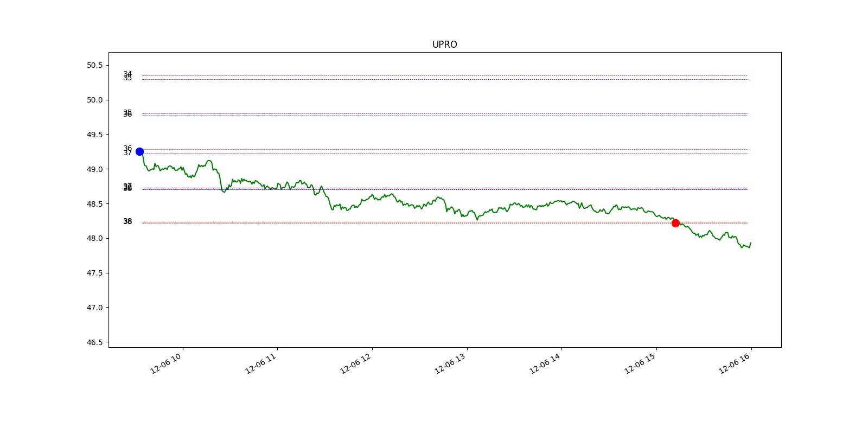The width and height of the screenshot is (868, 434).
Task: Click the 12-06 12 x-axis label
Action: pos(356,363)
